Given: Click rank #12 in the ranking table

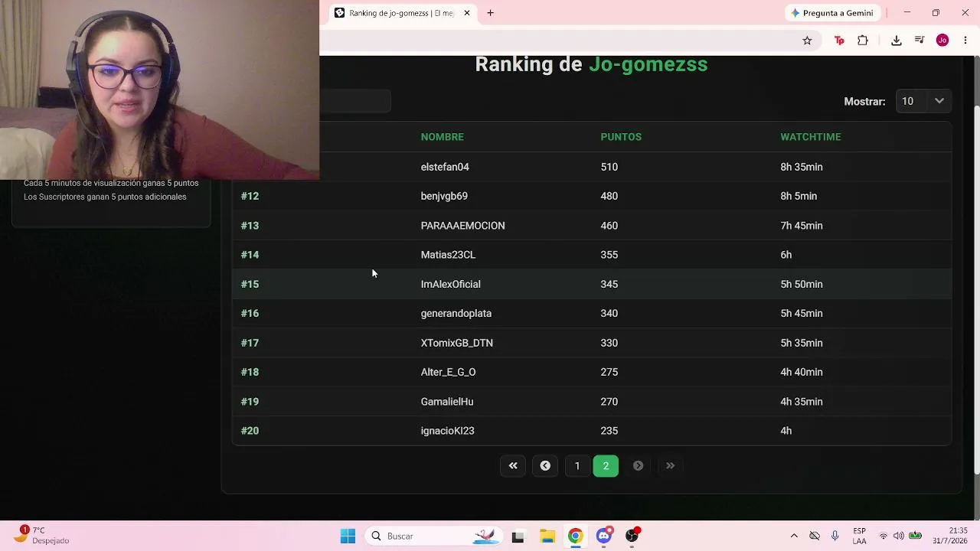Looking at the screenshot, I should pos(250,196).
